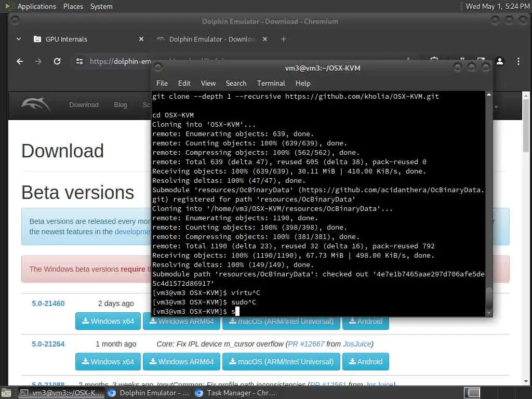This screenshot has width=532, height=399.
Task: Open terminal Search menu
Action: (x=236, y=84)
